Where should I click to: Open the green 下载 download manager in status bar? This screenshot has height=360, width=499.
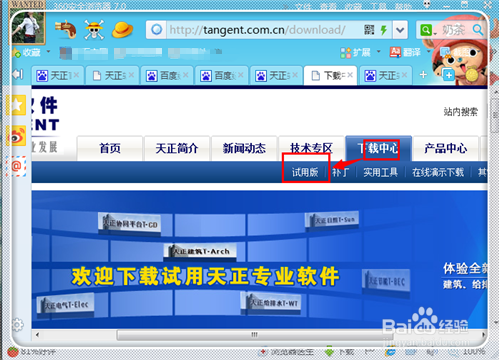pyautogui.click(x=339, y=352)
